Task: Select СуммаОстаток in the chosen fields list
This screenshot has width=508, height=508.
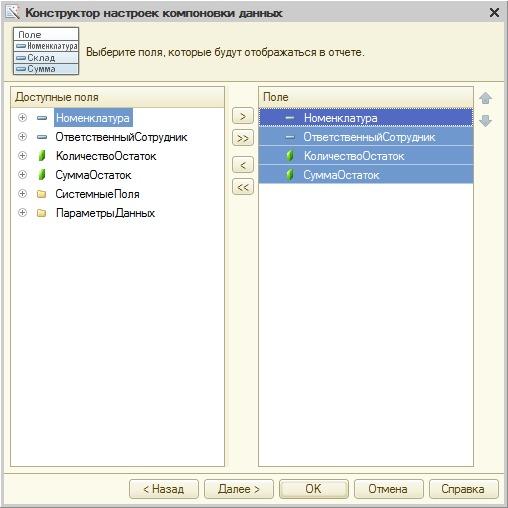Action: [366, 175]
